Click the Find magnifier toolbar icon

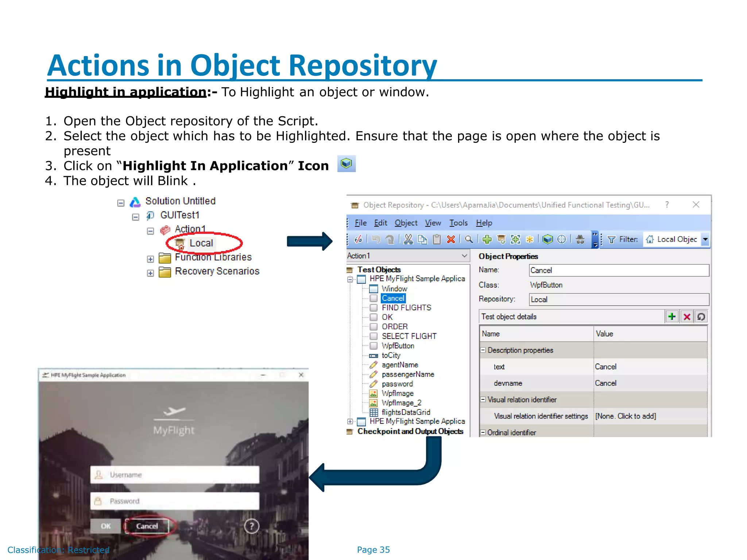469,239
